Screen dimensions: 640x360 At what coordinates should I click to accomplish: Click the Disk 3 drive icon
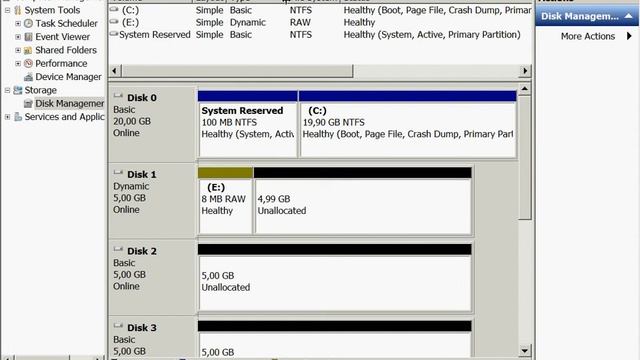118,326
